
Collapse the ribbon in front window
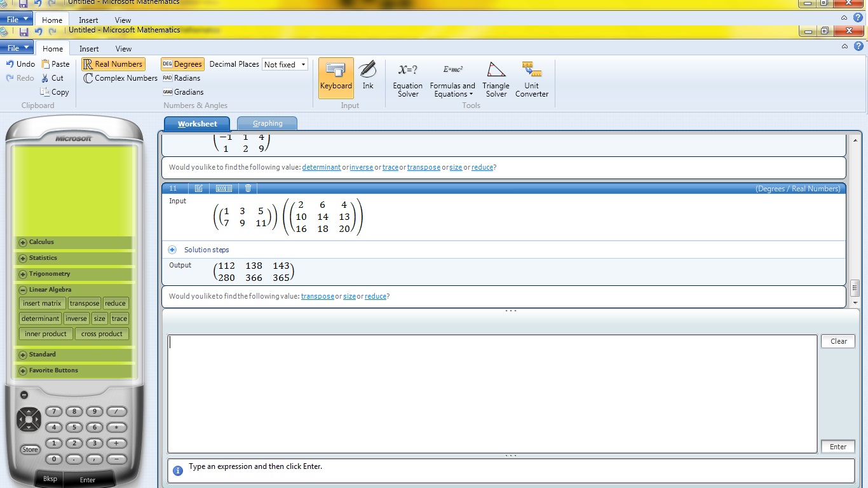pyautogui.click(x=844, y=46)
